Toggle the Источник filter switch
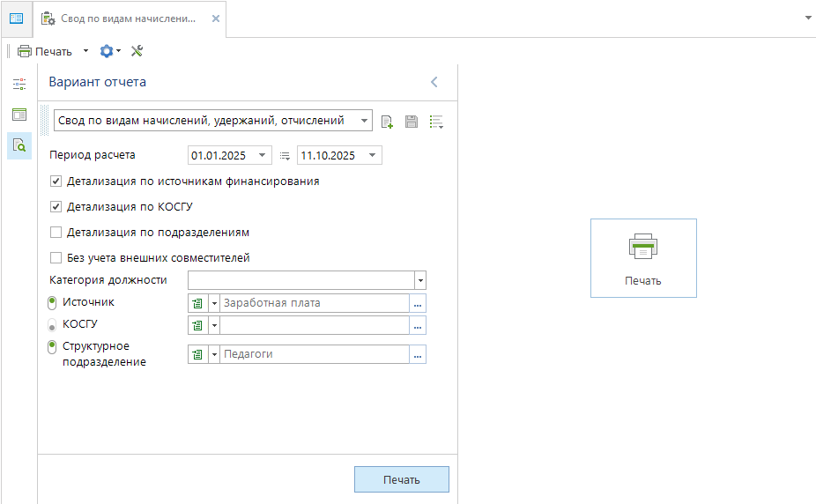 (52, 303)
